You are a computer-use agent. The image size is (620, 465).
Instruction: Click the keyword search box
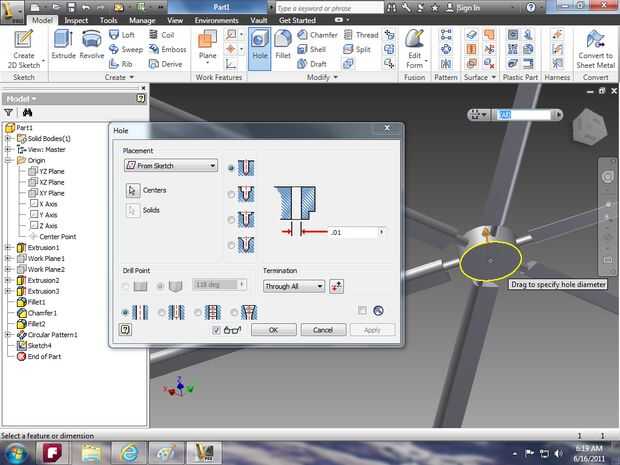[329, 8]
